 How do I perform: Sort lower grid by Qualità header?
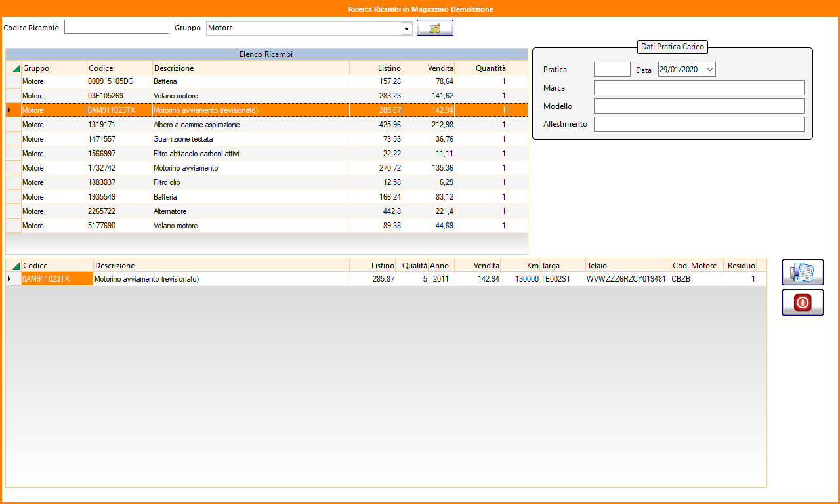click(412, 266)
